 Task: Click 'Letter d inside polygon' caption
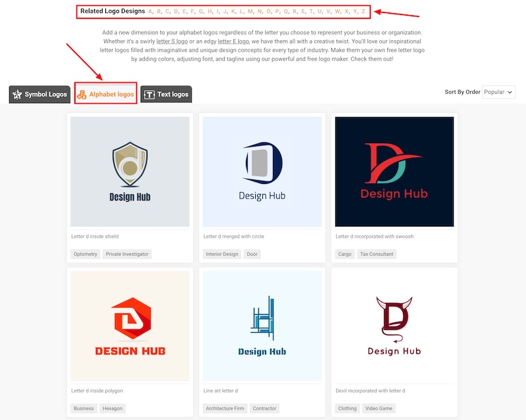[x=97, y=391]
